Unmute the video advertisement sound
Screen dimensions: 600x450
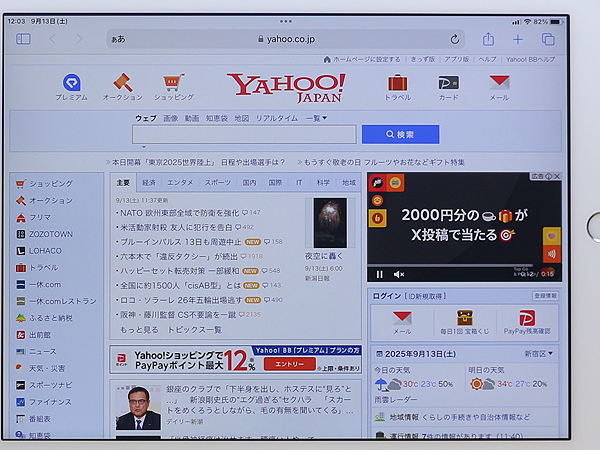point(399,274)
